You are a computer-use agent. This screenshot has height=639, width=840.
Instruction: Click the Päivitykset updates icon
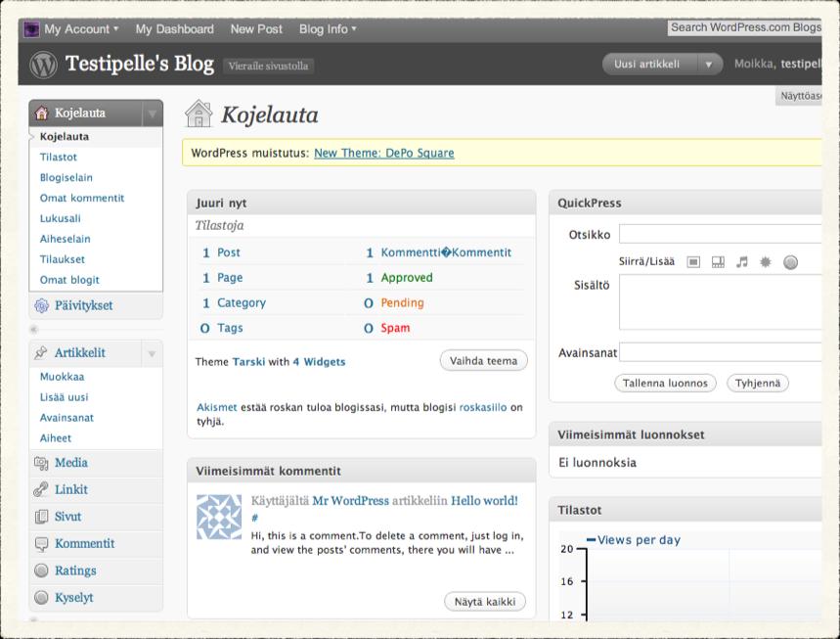41,305
